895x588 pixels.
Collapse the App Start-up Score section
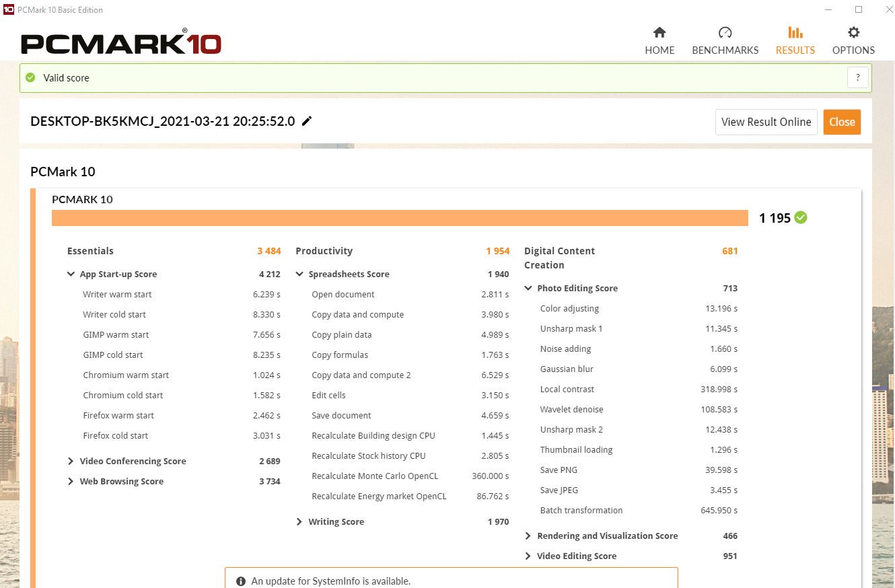(71, 274)
